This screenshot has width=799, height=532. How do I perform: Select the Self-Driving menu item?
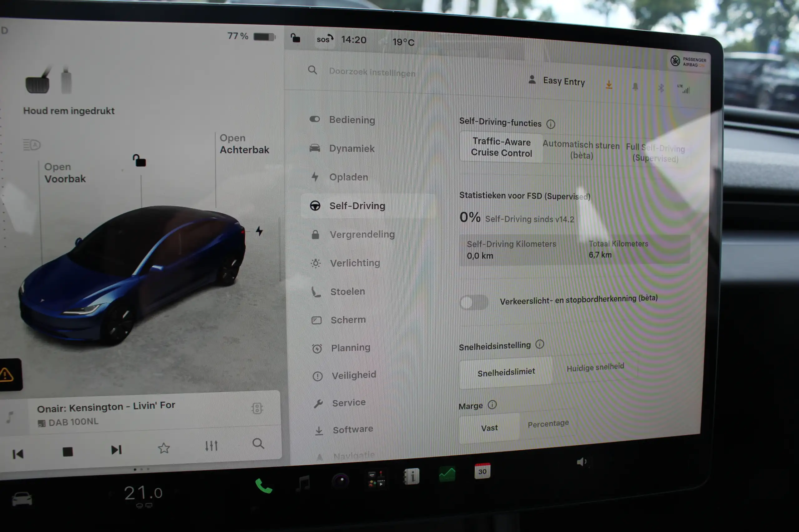click(368, 206)
